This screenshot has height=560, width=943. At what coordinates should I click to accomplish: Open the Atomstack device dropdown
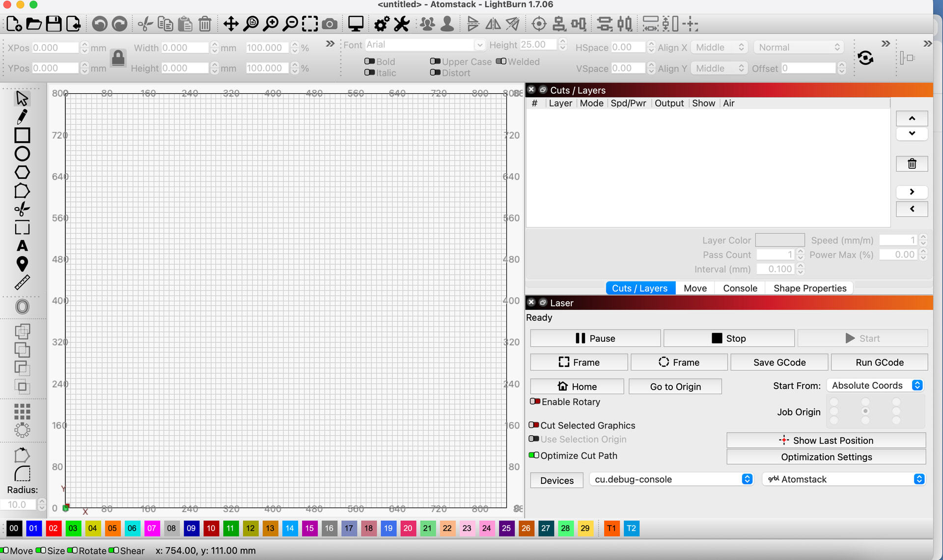coord(844,479)
